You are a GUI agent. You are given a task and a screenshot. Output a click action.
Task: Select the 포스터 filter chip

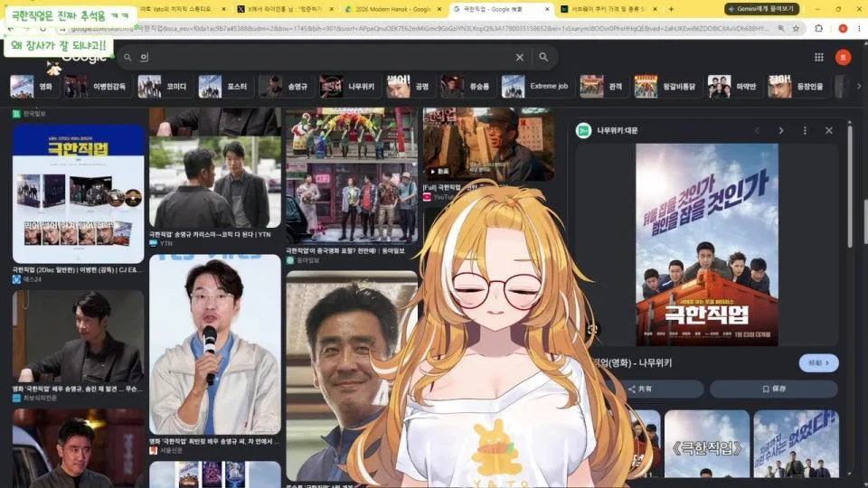click(225, 87)
